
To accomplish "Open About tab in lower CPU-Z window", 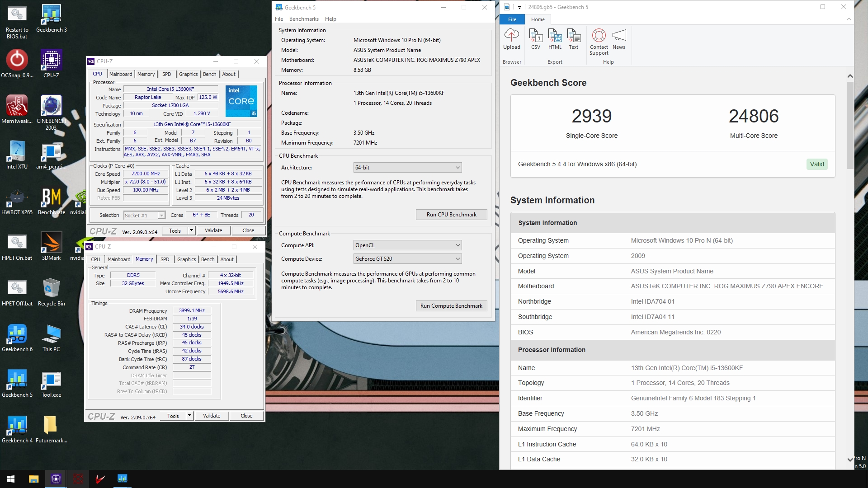I will pyautogui.click(x=227, y=259).
